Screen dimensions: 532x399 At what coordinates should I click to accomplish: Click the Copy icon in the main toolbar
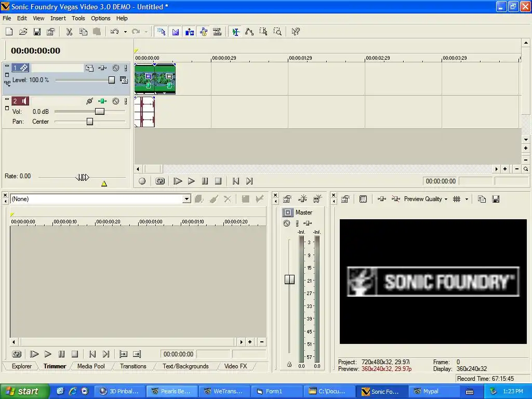coord(83,32)
